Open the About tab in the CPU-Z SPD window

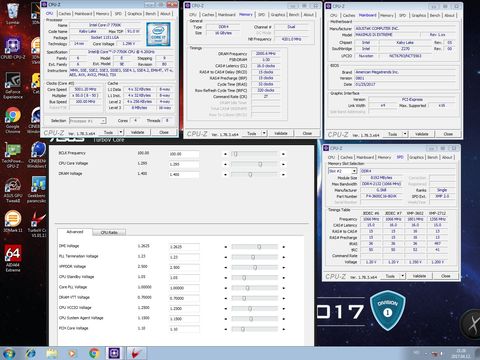pos(447,157)
